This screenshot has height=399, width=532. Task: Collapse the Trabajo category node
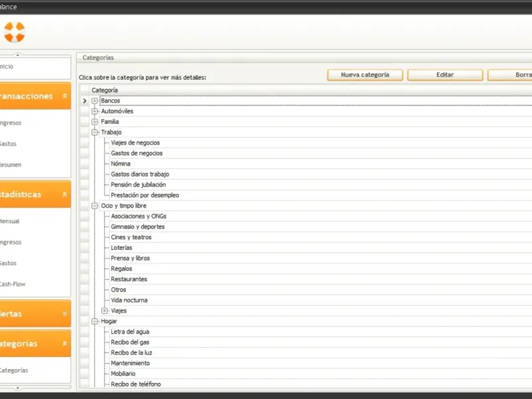click(x=94, y=132)
